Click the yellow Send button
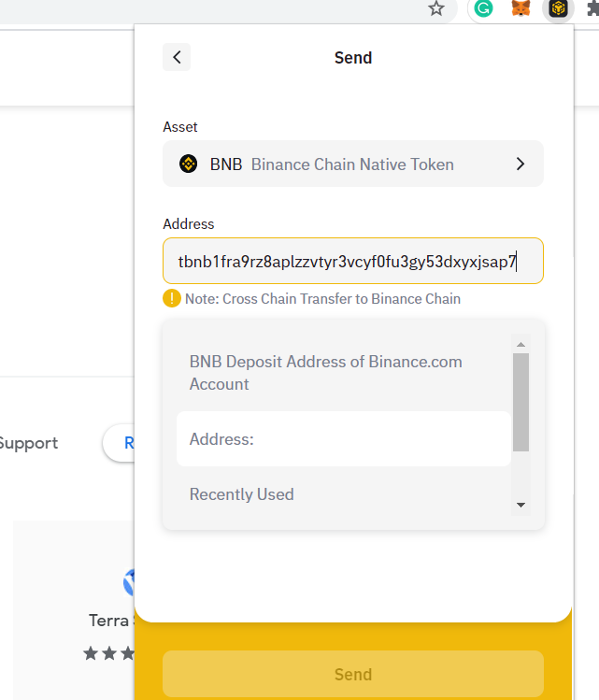 353,674
